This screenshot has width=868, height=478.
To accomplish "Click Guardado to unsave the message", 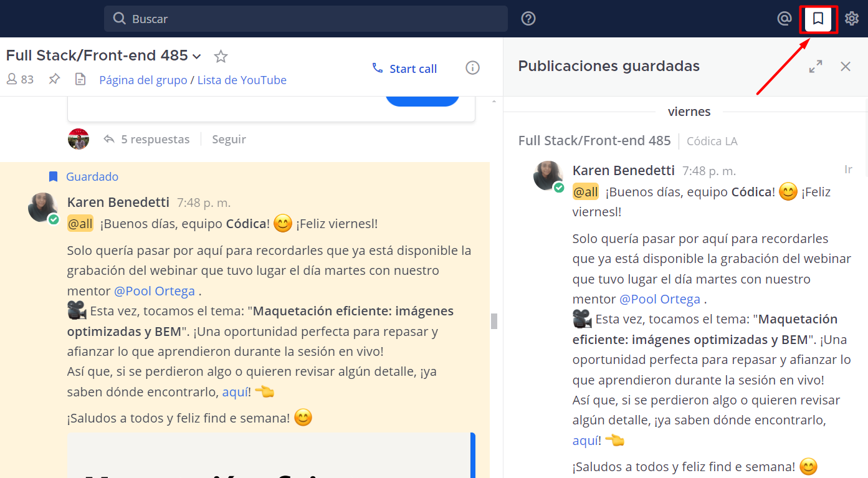I will pos(92,176).
